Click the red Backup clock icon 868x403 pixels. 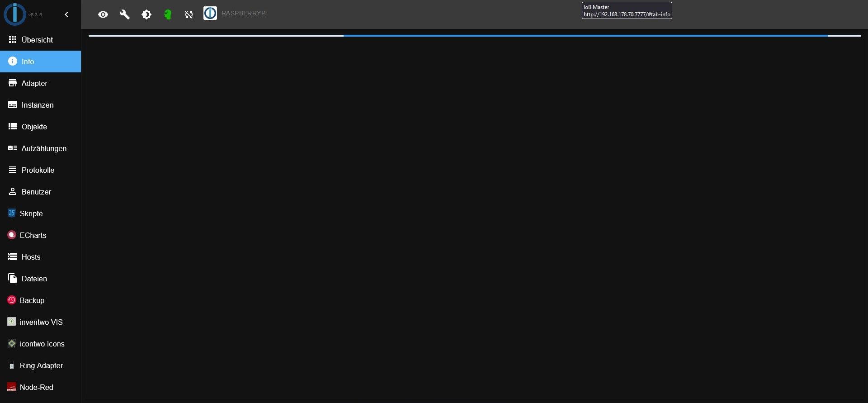[12, 300]
